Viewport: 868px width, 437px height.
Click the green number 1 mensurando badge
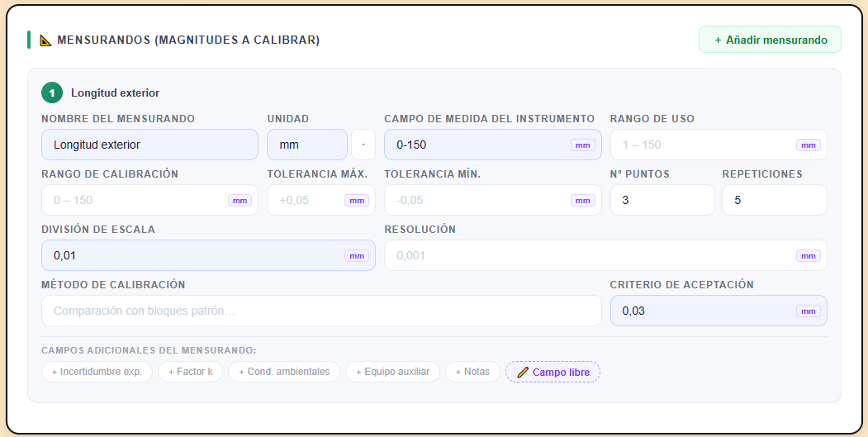52,93
